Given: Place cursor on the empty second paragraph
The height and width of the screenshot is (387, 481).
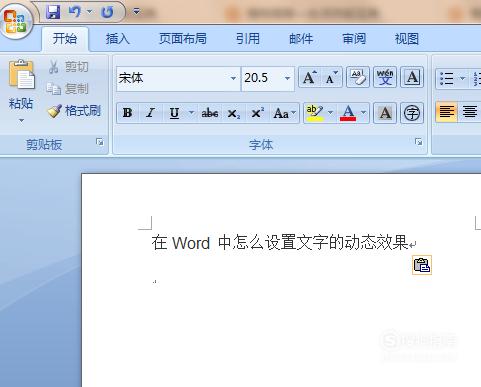Looking at the screenshot, I should tap(155, 282).
